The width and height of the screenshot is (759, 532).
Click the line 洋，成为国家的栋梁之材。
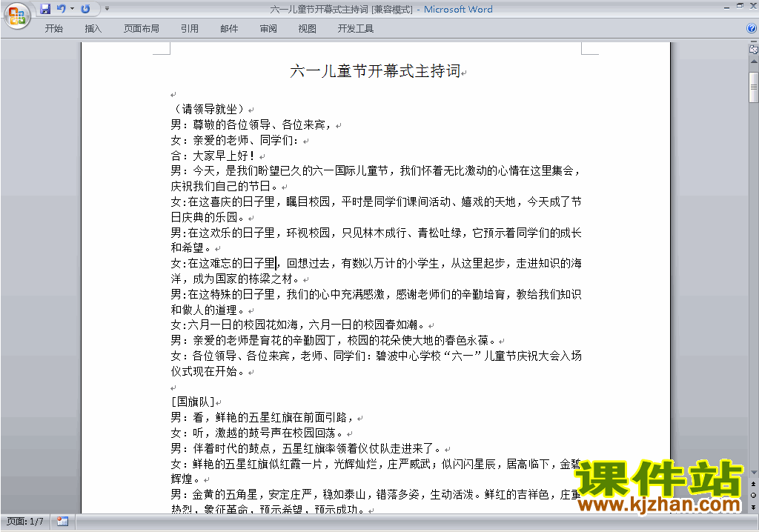[x=236, y=279]
